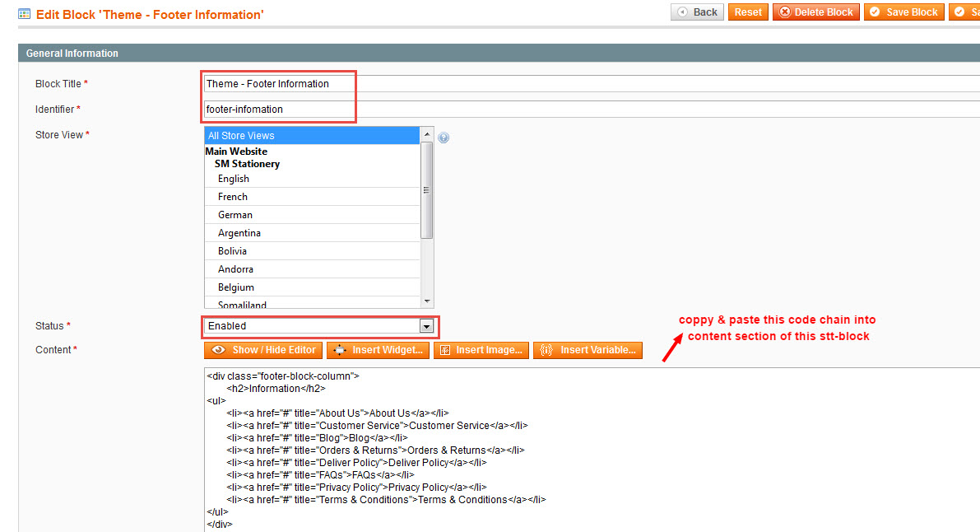Click the SM Stationery group label
The height and width of the screenshot is (532, 980).
(247, 164)
